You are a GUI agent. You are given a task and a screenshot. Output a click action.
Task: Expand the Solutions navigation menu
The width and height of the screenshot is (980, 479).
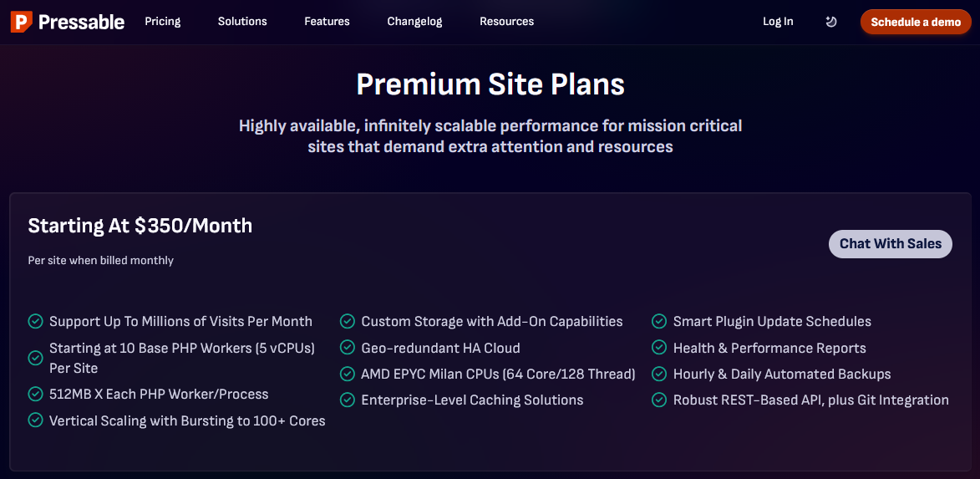click(242, 22)
